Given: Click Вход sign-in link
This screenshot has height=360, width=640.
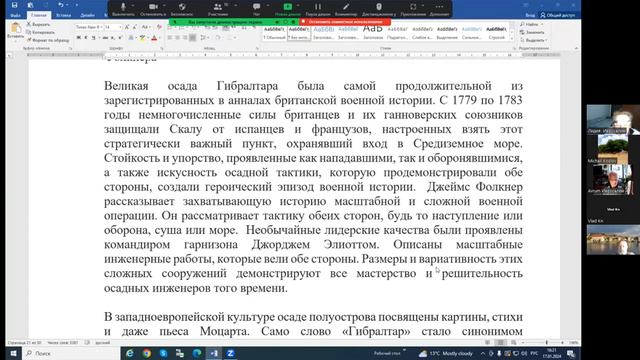Looking at the screenshot, I should [x=530, y=15].
